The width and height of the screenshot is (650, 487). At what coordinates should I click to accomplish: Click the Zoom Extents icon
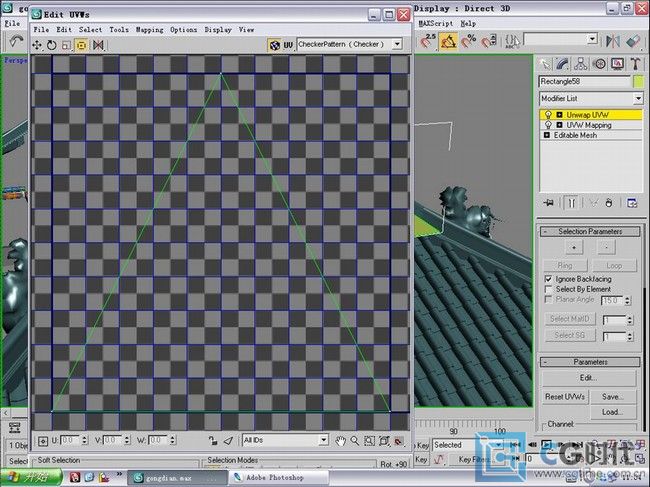pos(384,441)
